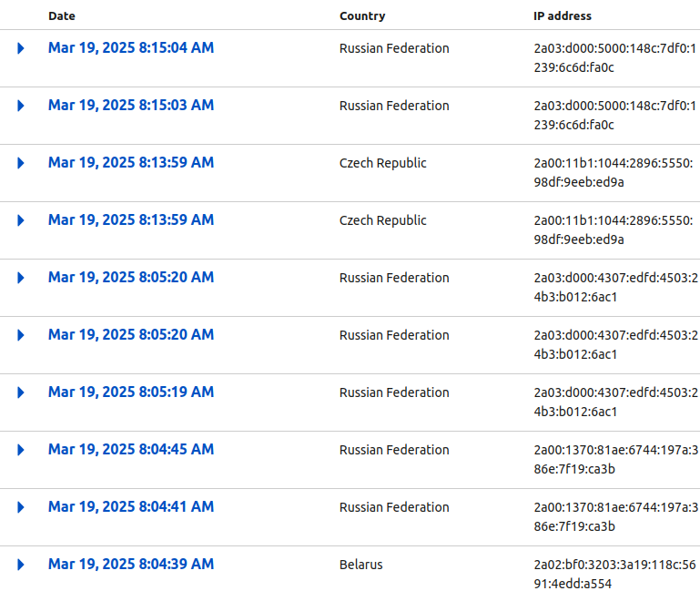700x591 pixels.
Task: Expand the 8:15:03 AM log entry arrow
Action: (x=21, y=106)
